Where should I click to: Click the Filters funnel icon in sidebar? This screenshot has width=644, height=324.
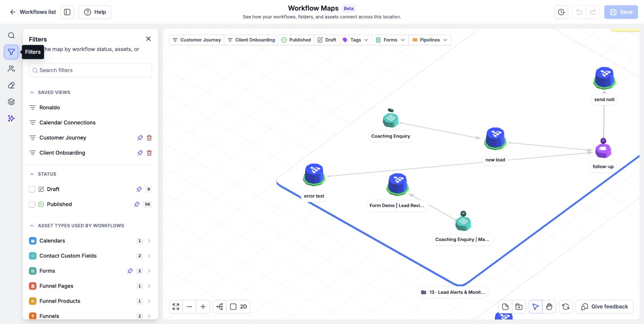point(11,52)
